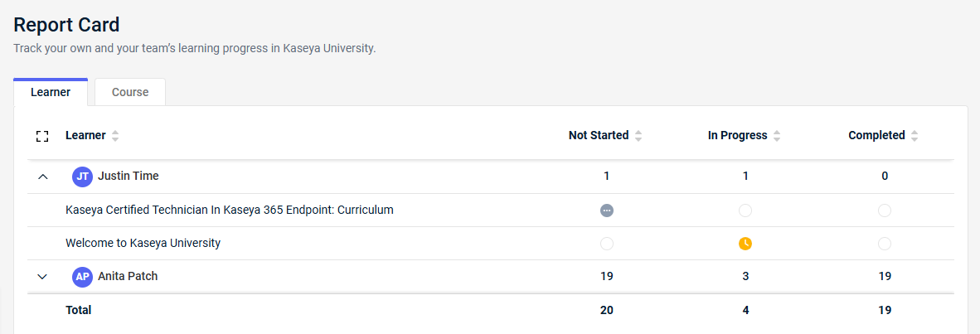Click the expand-all rows icon beside Learner header
980x334 pixels.
coord(42,136)
